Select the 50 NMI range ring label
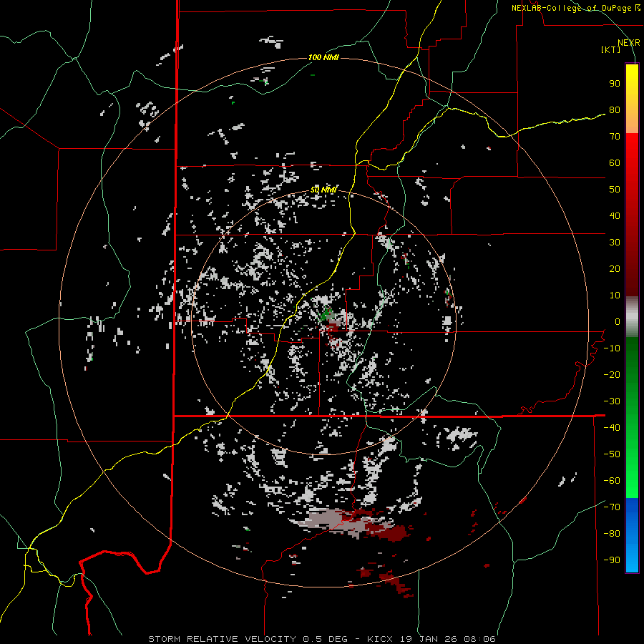644x644 pixels. 323,190
